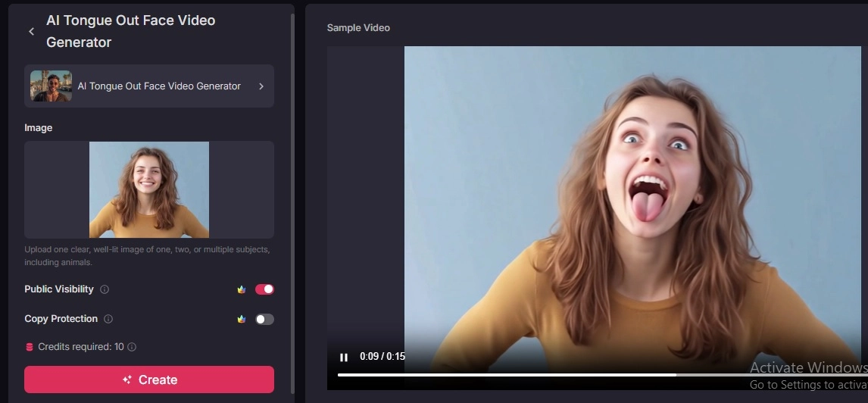The image size is (868, 403).
Task: Open Copy Protection info tooltip icon
Action: [x=108, y=319]
